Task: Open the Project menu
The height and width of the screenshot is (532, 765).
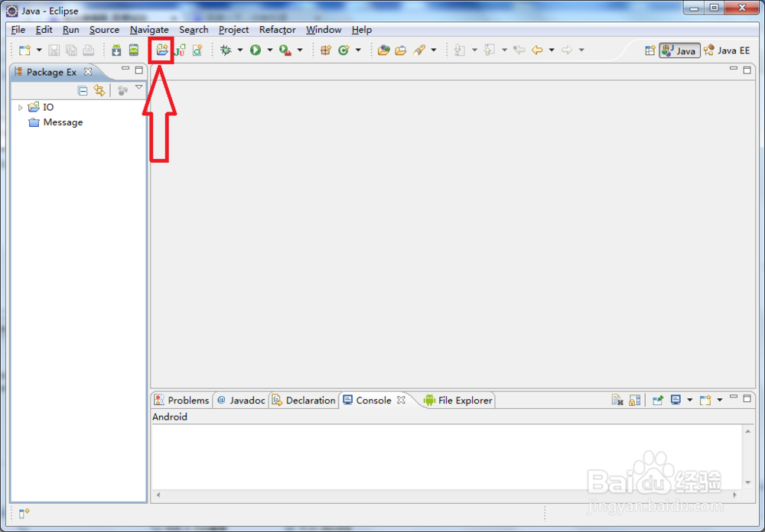Action: coord(233,30)
